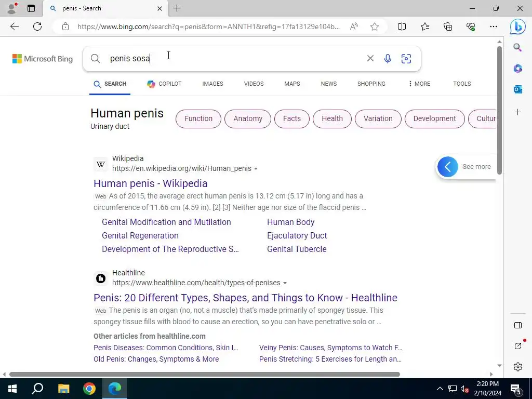Launch Google Chrome from taskbar

(x=89, y=389)
